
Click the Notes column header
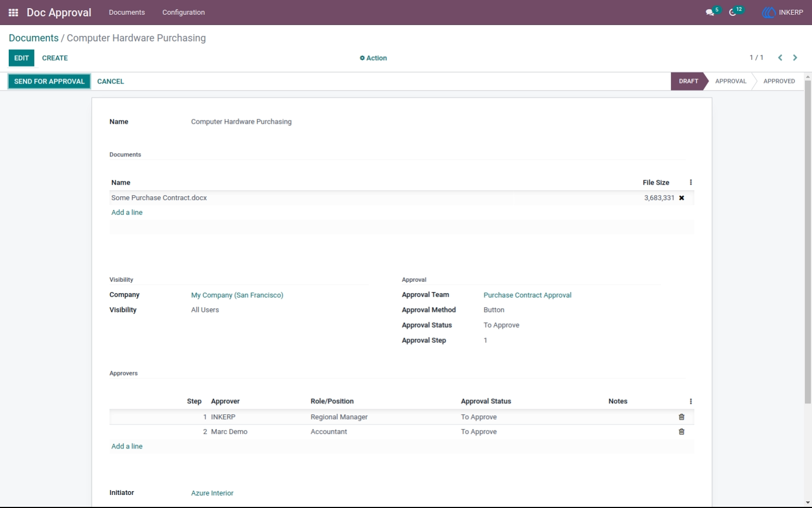[x=617, y=401]
